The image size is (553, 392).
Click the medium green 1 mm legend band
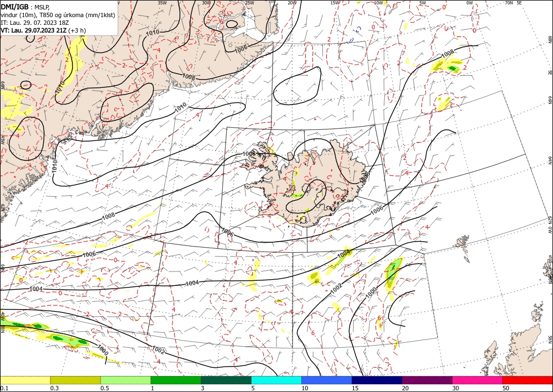pos(176,380)
